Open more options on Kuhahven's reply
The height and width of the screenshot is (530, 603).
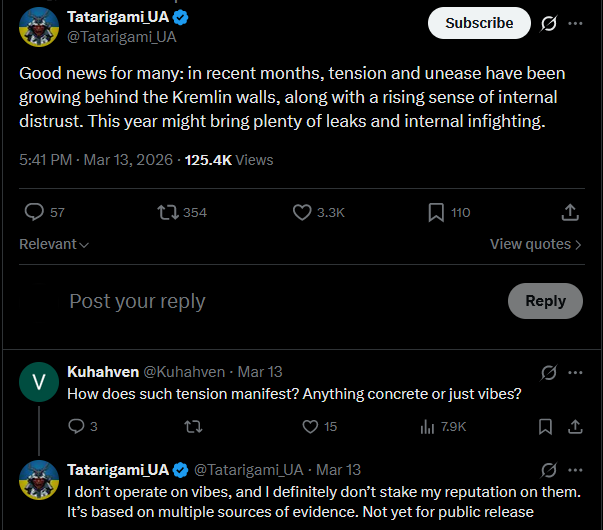tap(575, 372)
